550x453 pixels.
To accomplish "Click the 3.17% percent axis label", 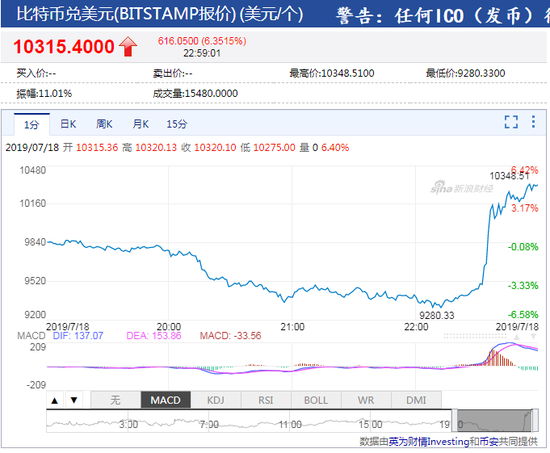I will (524, 208).
